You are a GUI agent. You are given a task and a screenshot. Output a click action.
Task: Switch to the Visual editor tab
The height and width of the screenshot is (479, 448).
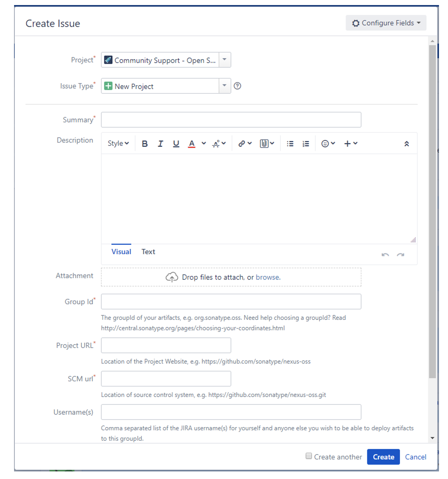click(x=121, y=252)
